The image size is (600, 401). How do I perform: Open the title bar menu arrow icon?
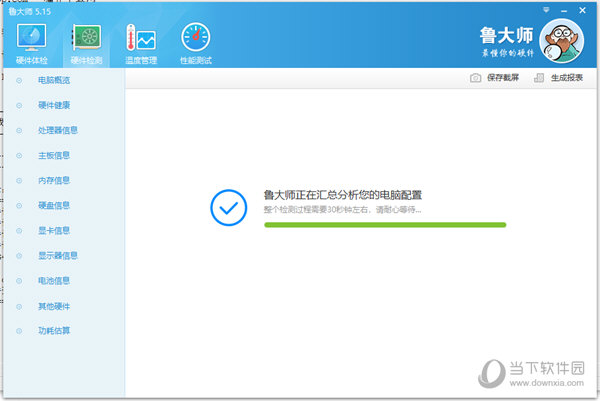(546, 10)
